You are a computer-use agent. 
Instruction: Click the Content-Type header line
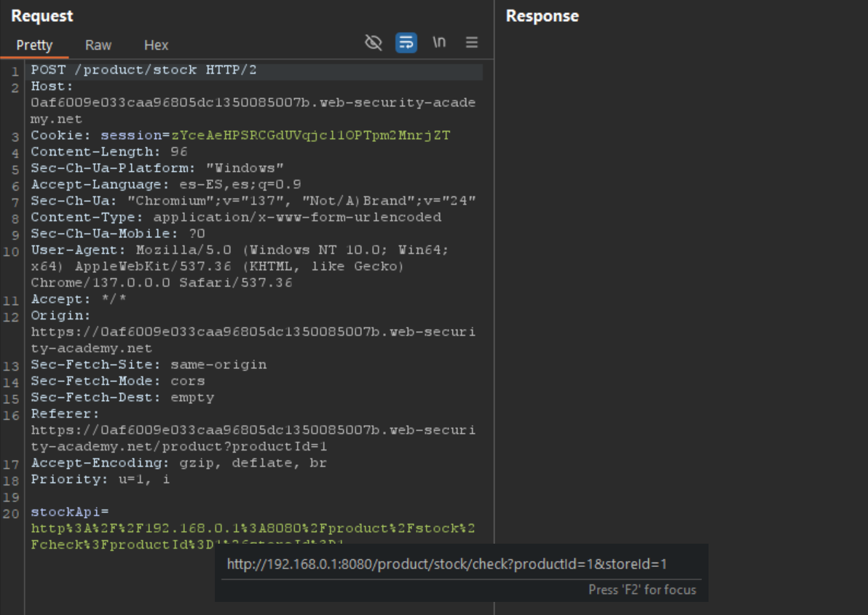[235, 217]
